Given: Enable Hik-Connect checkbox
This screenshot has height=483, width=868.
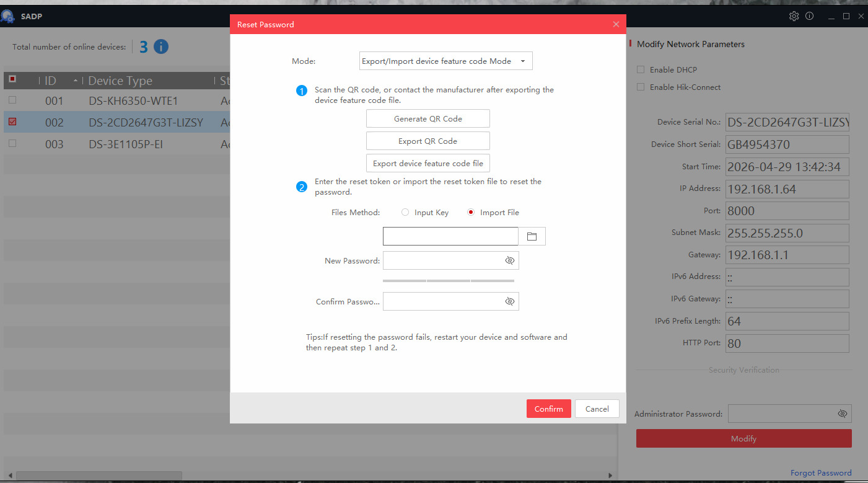Looking at the screenshot, I should (641, 87).
